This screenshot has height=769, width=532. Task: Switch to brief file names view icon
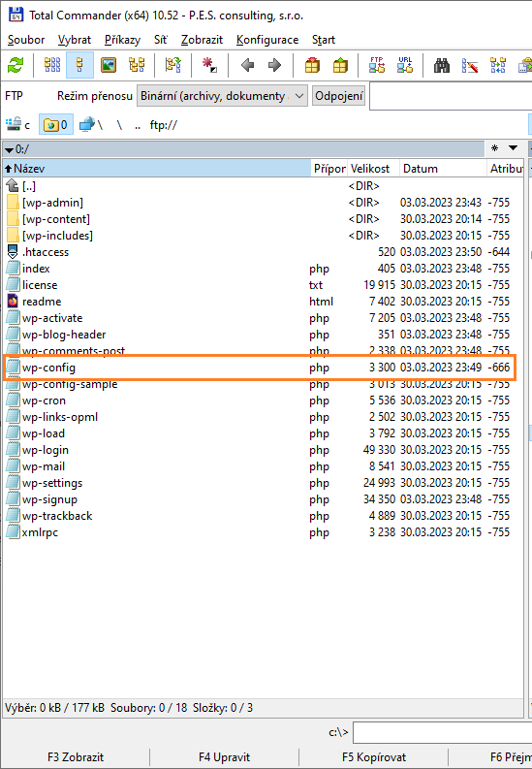click(x=52, y=65)
